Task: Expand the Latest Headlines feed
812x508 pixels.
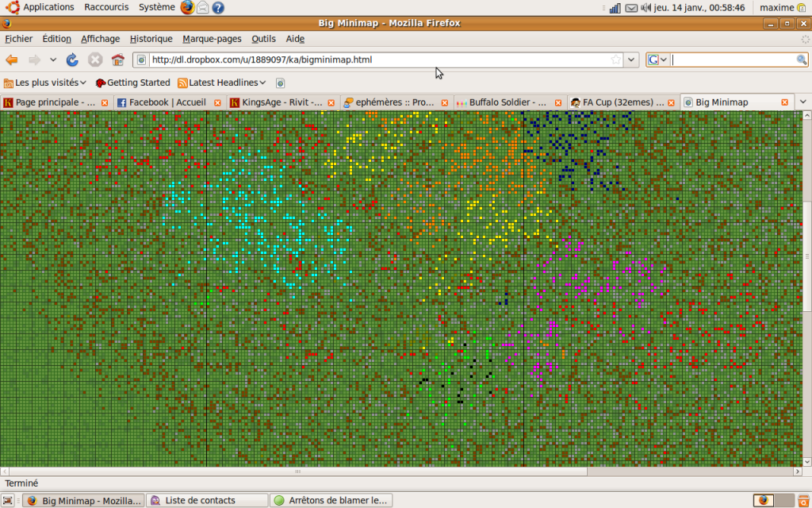Action: point(222,83)
